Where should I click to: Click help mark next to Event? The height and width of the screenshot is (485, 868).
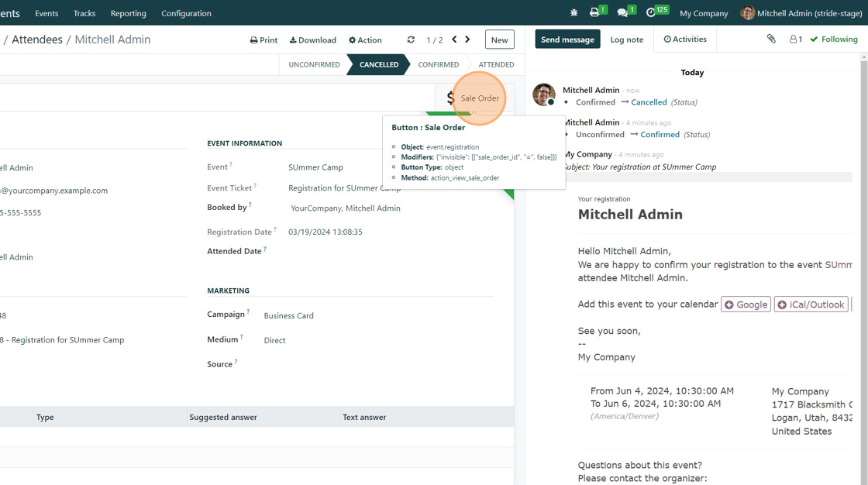(231, 164)
